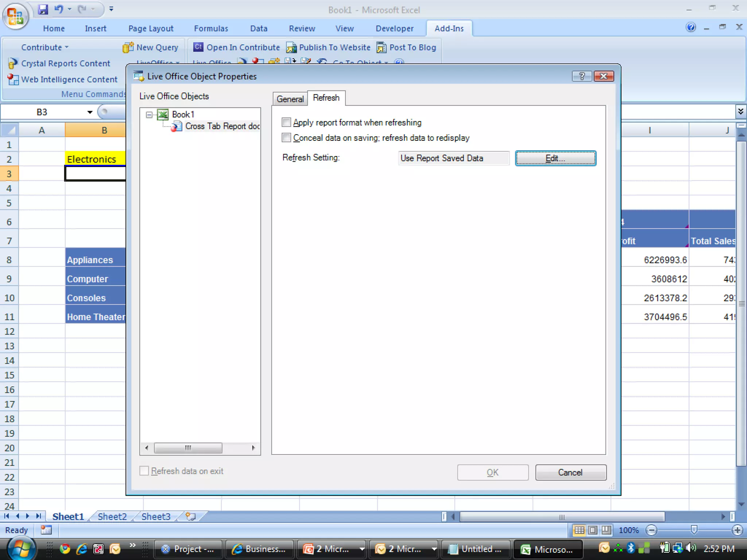Click the Use Report Saved Data field
747x560 pixels.
(x=454, y=158)
